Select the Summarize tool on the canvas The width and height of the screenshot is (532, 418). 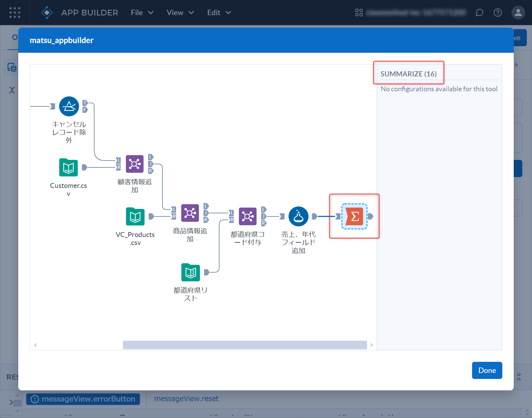point(354,216)
